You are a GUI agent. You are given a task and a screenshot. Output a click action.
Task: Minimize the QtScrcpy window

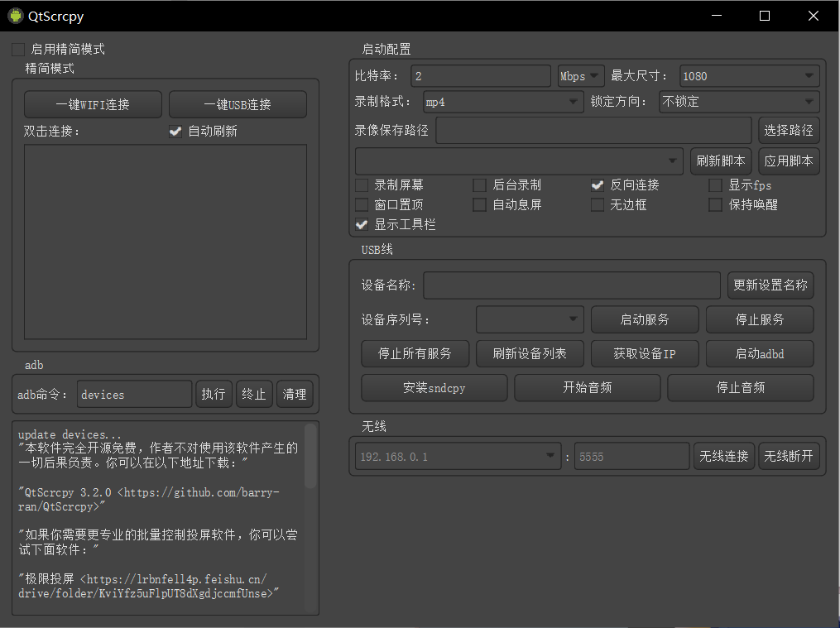coord(717,16)
